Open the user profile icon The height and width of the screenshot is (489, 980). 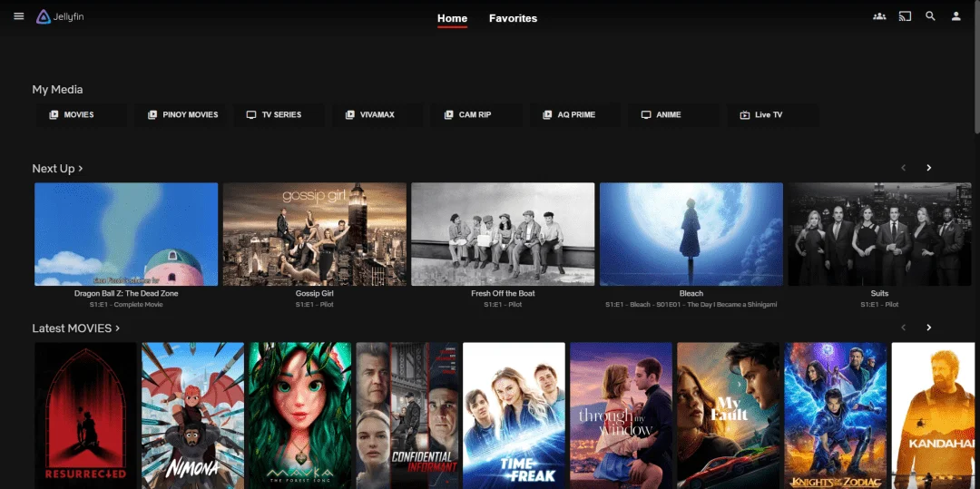(956, 16)
